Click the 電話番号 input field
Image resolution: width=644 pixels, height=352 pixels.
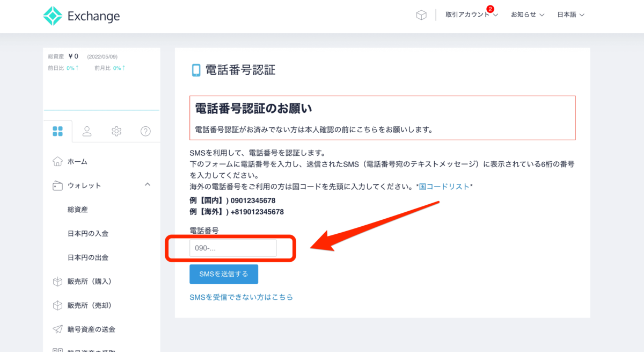click(x=233, y=248)
